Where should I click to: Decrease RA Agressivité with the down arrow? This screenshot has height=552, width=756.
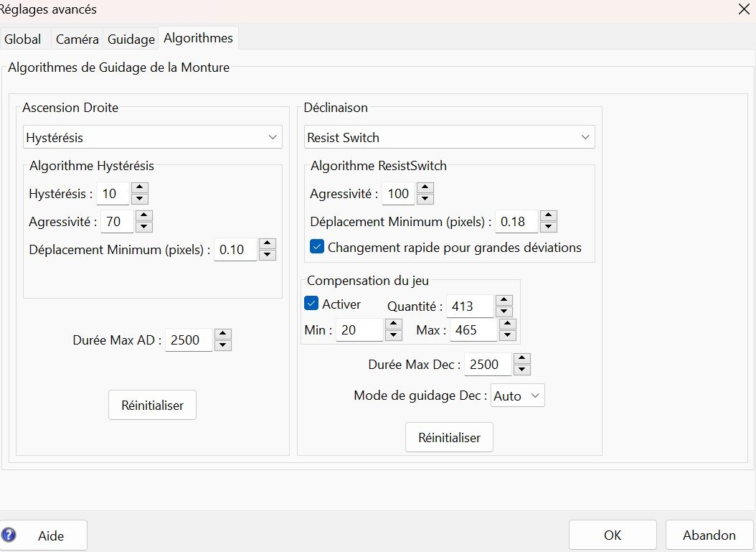pos(144,227)
